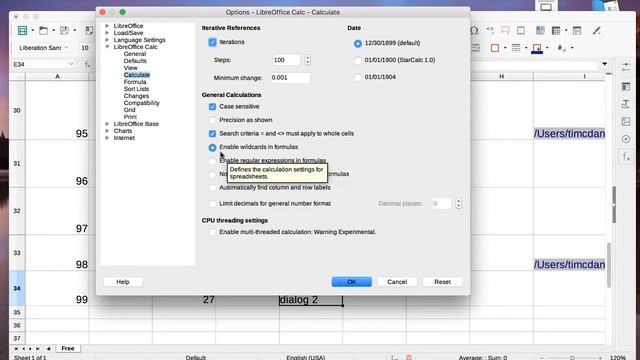Click the document modified status bar icon
This screenshot has width=640, height=360.
[x=409, y=358]
